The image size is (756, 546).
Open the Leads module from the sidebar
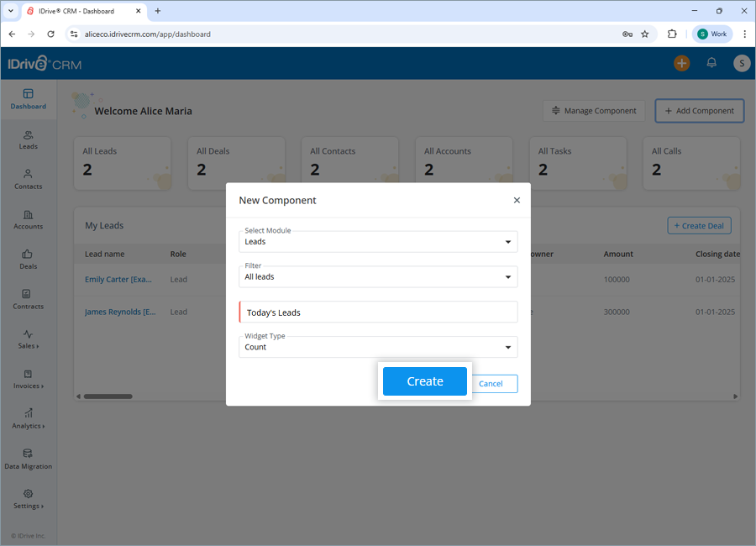tap(28, 139)
